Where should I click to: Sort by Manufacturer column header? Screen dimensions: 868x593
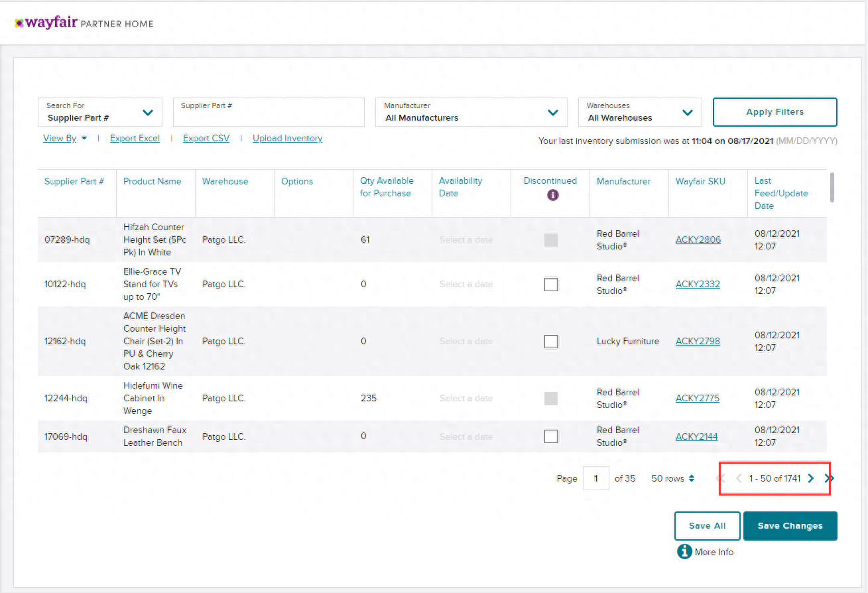tap(623, 181)
